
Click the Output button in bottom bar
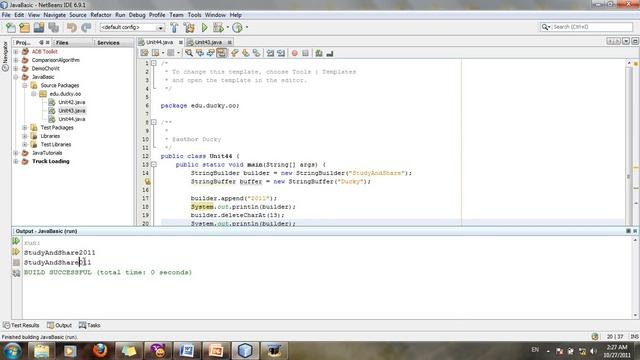[x=59, y=325]
